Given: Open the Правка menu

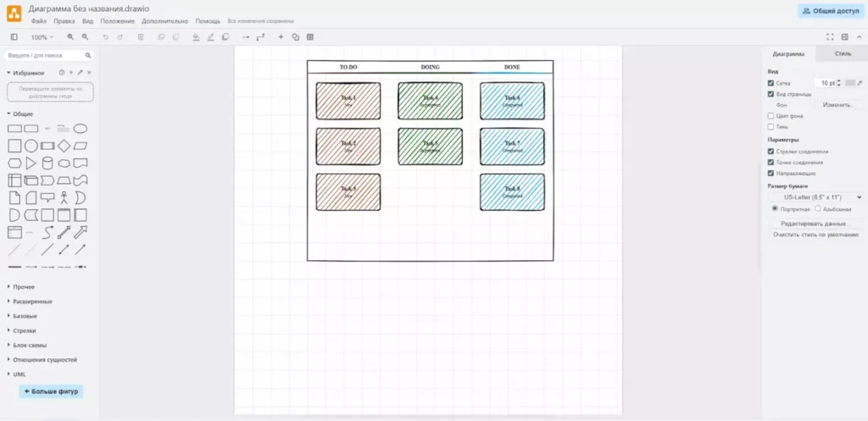Looking at the screenshot, I should tap(64, 21).
